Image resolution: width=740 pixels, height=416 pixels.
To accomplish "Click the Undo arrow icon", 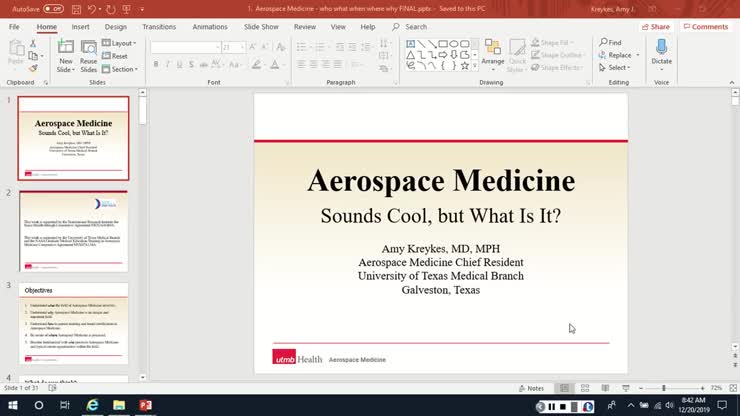I will 92,9.
